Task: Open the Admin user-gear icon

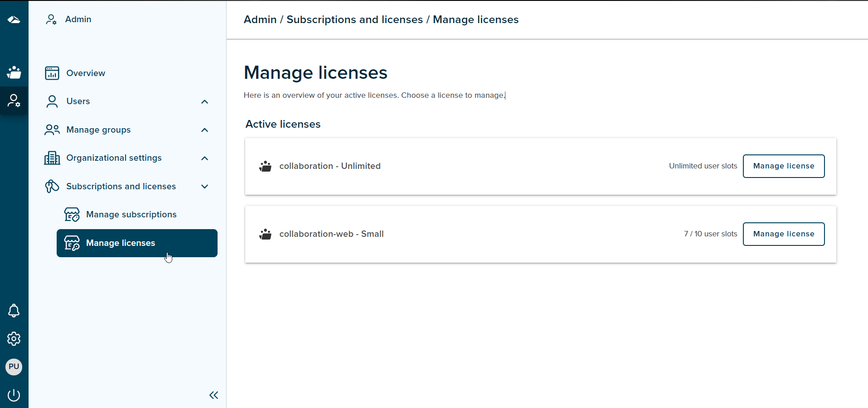Action: (x=51, y=19)
